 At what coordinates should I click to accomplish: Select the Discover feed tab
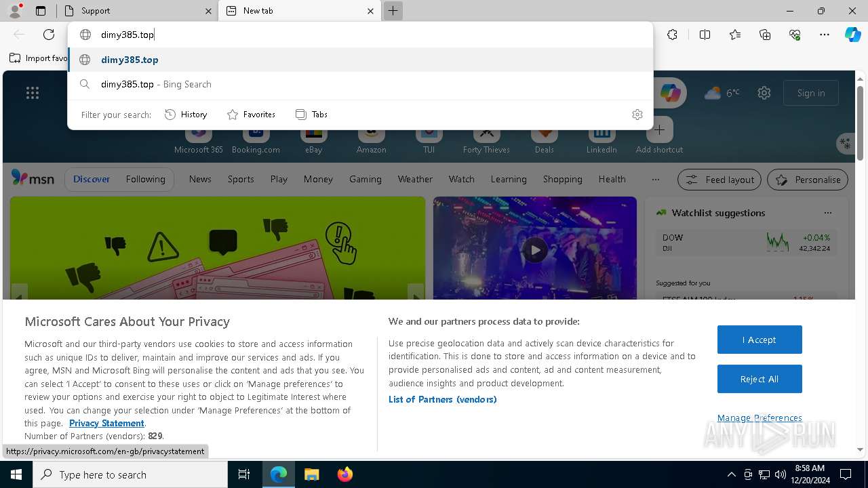(x=92, y=179)
